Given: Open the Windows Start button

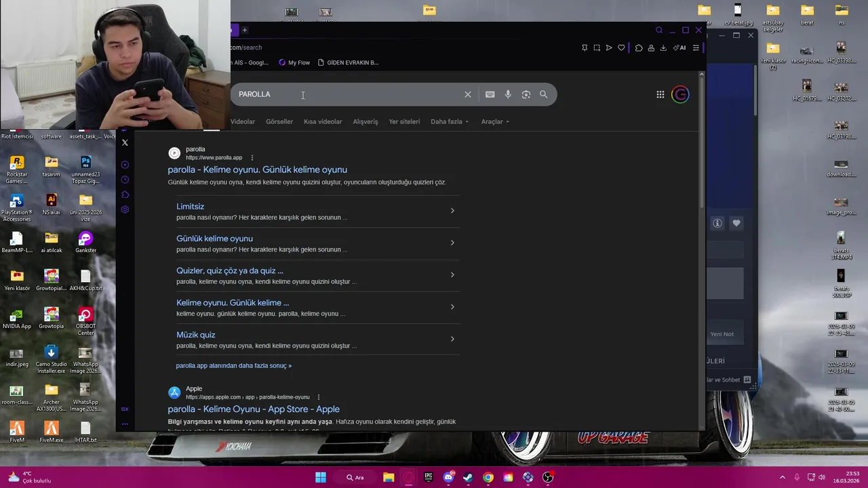Looking at the screenshot, I should pos(321,477).
